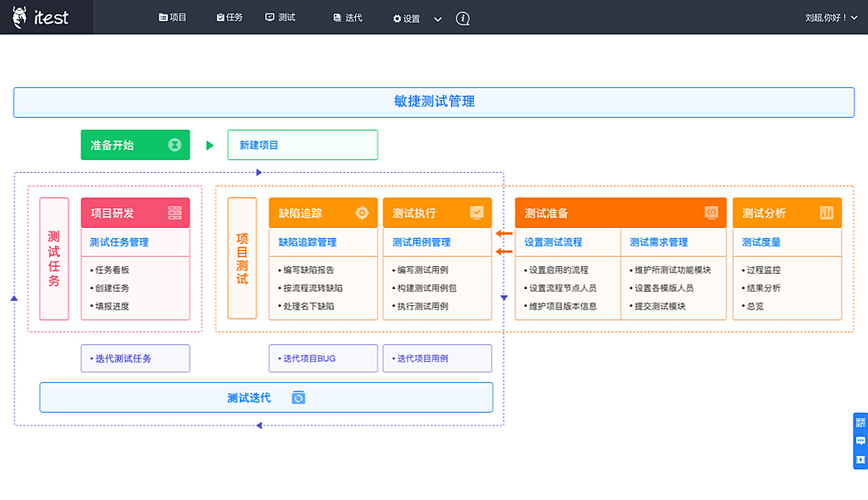
Task: Click the hourglass icon on 准备开始
Action: (175, 145)
